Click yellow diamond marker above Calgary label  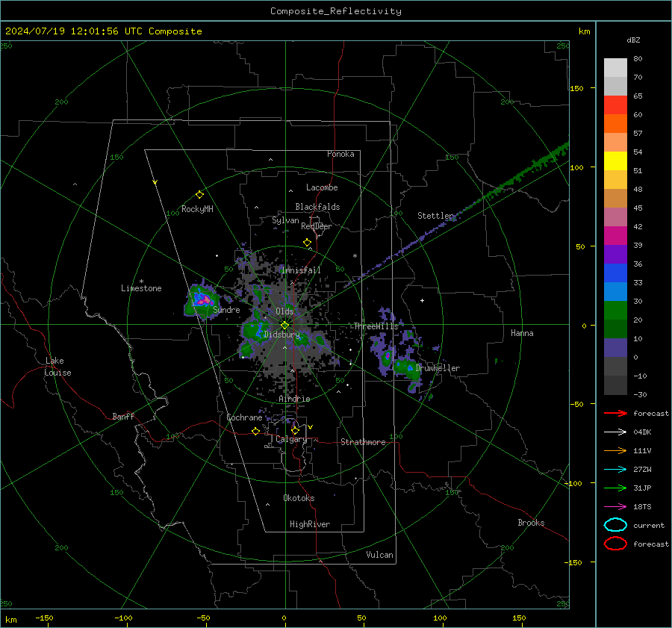[295, 430]
